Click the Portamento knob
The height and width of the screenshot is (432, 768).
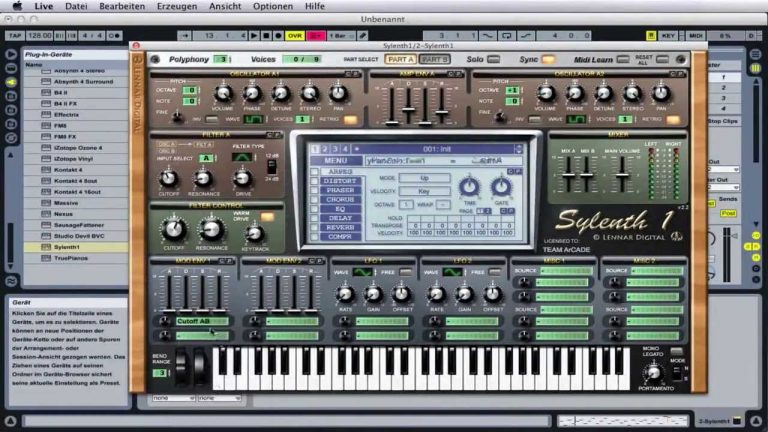pos(653,372)
